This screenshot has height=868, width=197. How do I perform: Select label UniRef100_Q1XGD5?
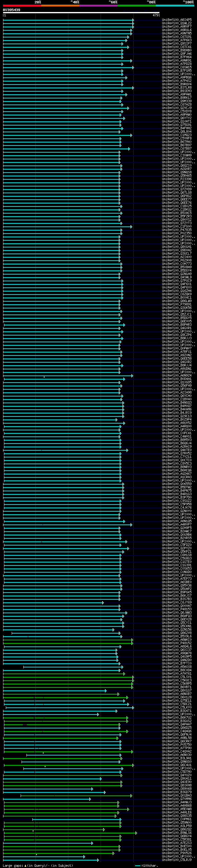[x=177, y=382]
